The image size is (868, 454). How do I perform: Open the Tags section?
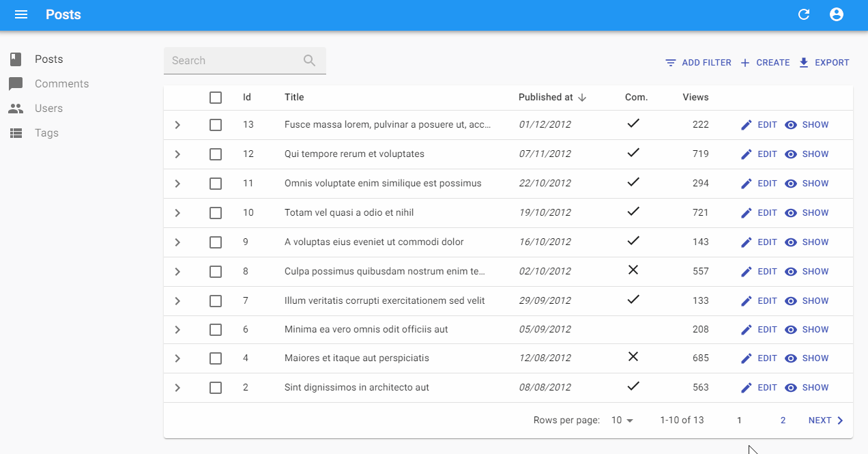click(x=46, y=132)
